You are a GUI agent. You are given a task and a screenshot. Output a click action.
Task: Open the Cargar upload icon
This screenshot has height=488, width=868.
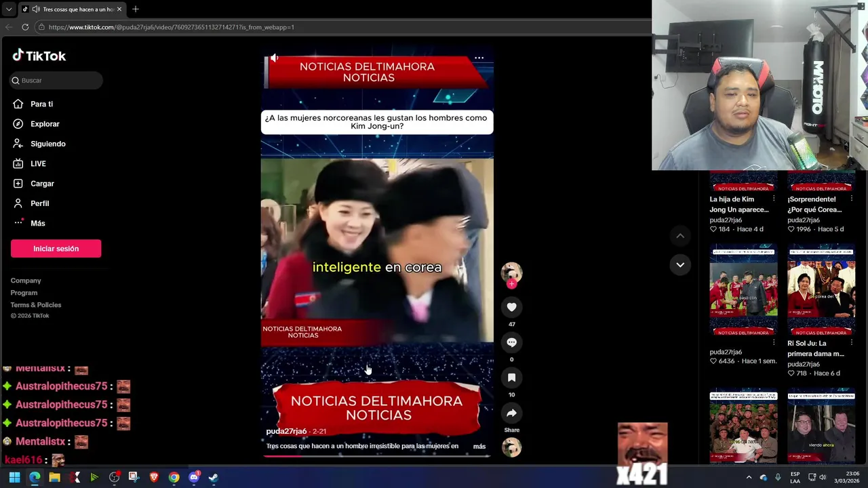click(x=18, y=184)
